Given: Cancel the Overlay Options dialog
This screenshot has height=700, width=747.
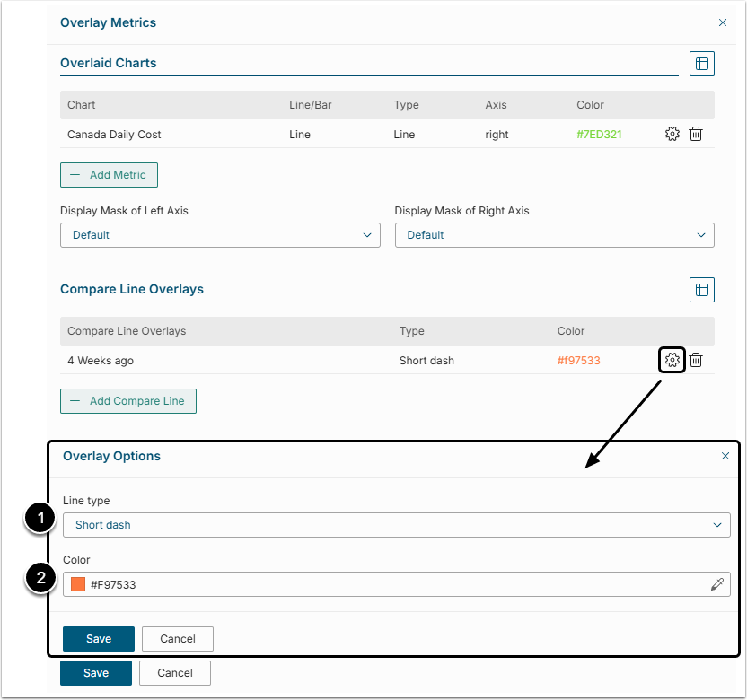Looking at the screenshot, I should coord(177,639).
